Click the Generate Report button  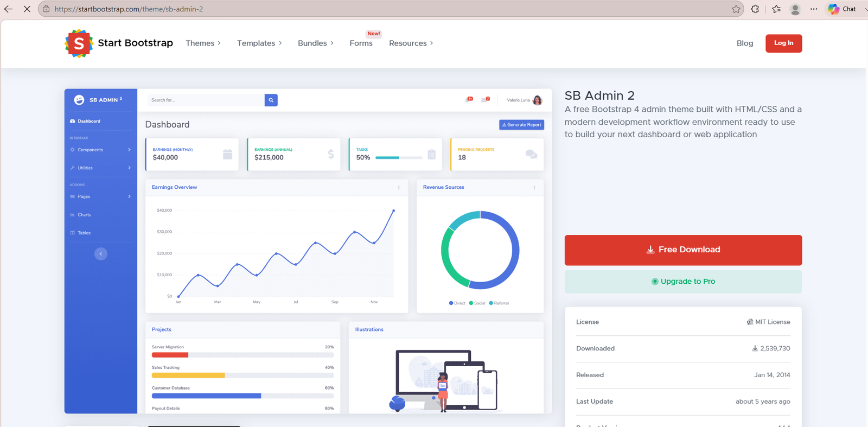[522, 125]
